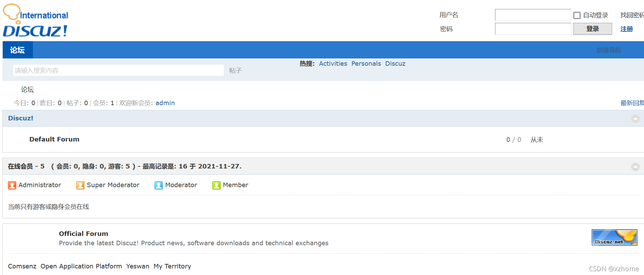Open the 注册 register link
644x275 pixels.
pos(626,29)
